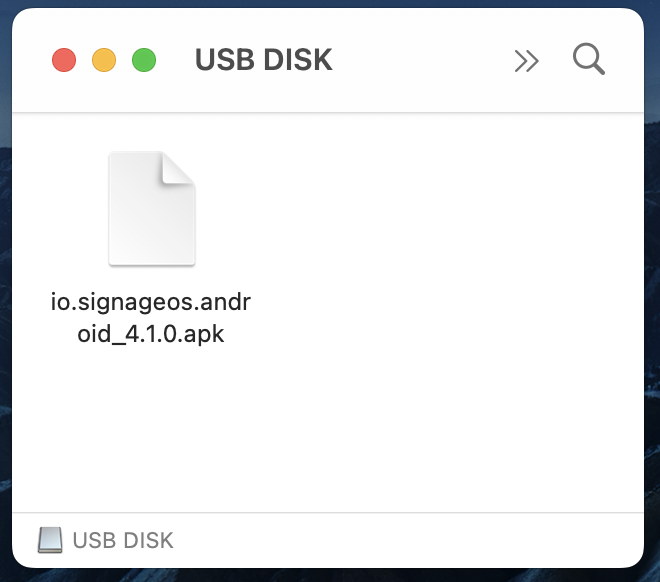The image size is (660, 582).
Task: Enter full screen using the green button
Action: coord(144,60)
